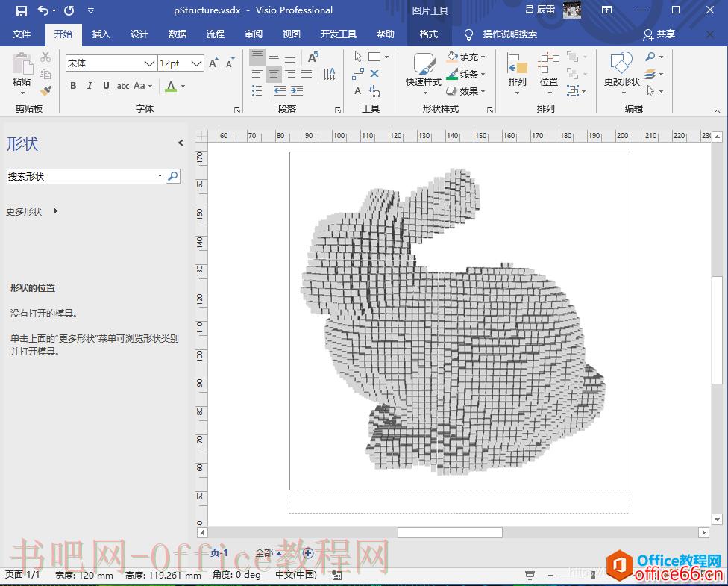Screen dimensions: 728x586
Task: Copy selection with the copy icon
Action: (x=45, y=73)
